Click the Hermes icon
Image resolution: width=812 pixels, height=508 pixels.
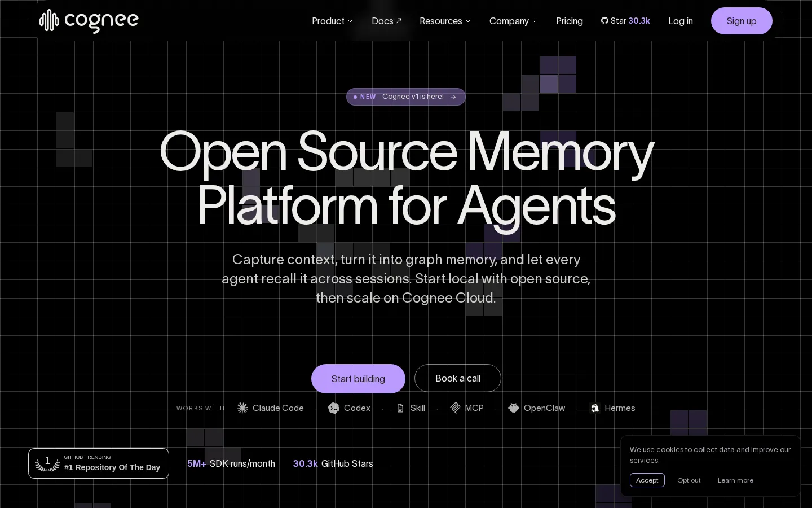[x=595, y=408]
